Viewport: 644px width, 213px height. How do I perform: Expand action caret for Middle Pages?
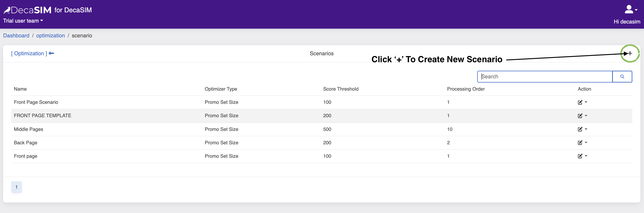(x=586, y=129)
